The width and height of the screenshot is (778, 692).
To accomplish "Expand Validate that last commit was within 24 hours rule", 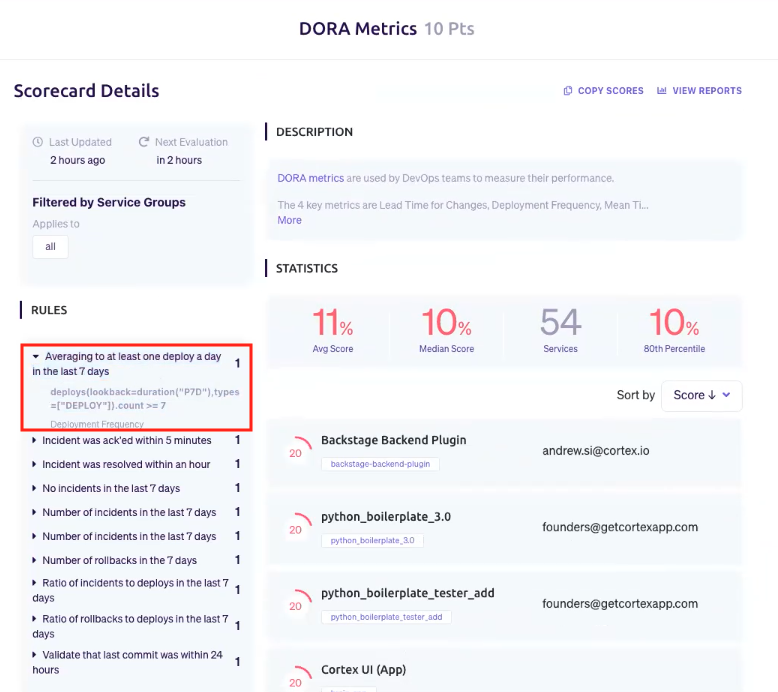I will pyautogui.click(x=34, y=655).
